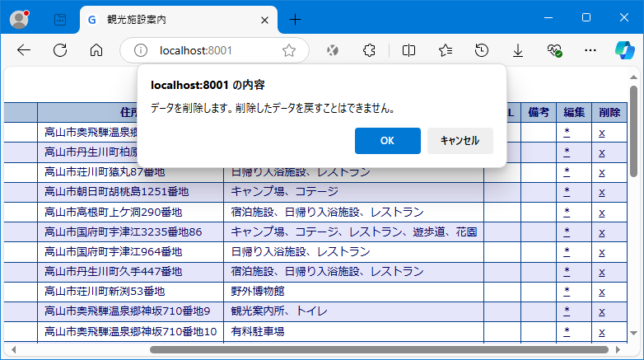This screenshot has height=360, width=644.
Task: Close the 観光施設案内 tab
Action: (264, 20)
